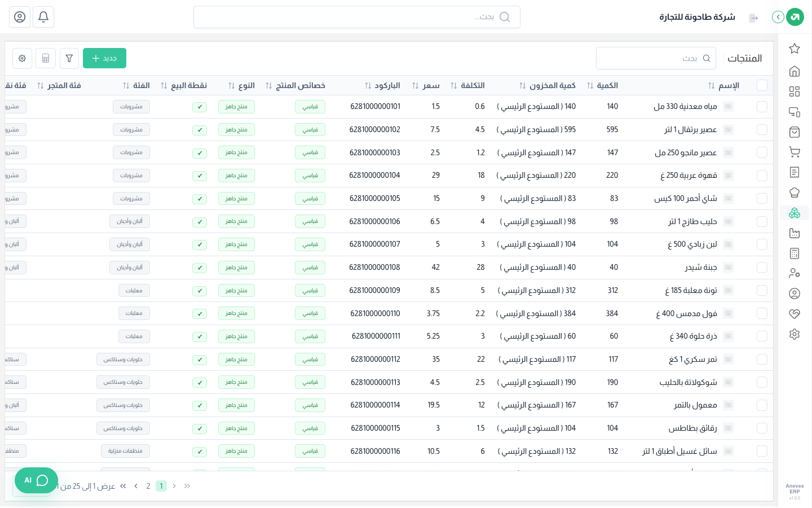Select the checkbox for جبنة شيدر

coord(762,268)
